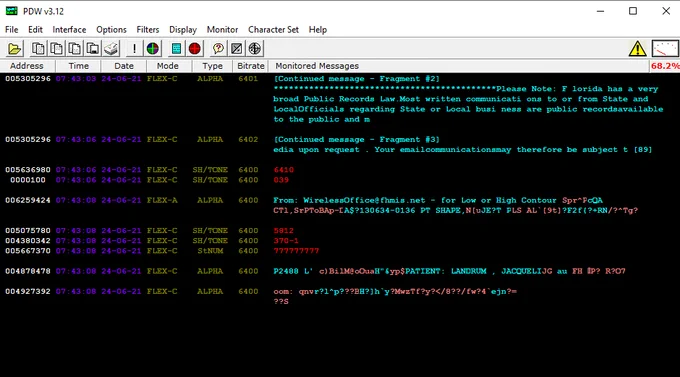
Task: Click the Mode column header
Action: tap(168, 66)
